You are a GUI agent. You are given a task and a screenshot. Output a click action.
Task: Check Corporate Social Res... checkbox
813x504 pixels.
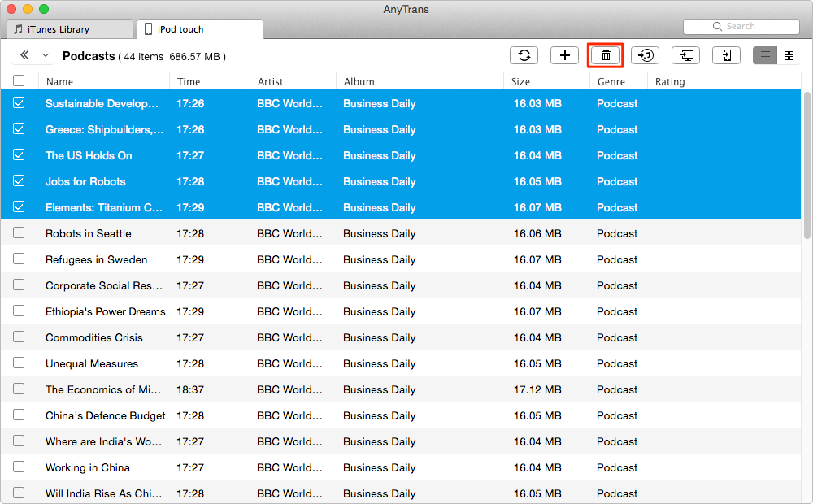tap(19, 285)
